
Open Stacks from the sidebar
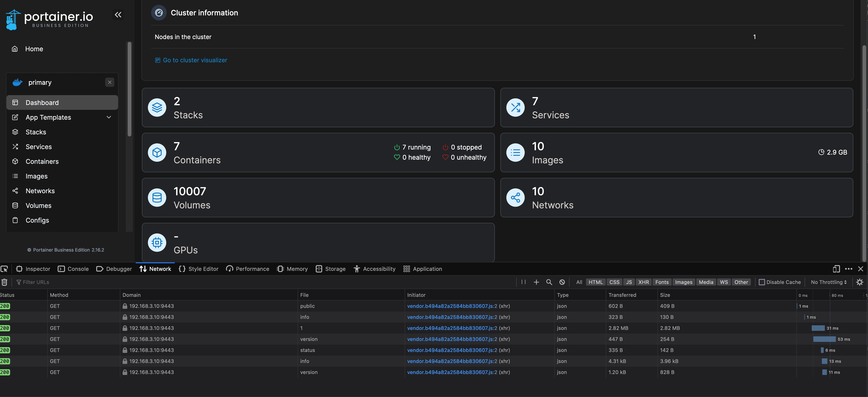point(62,132)
